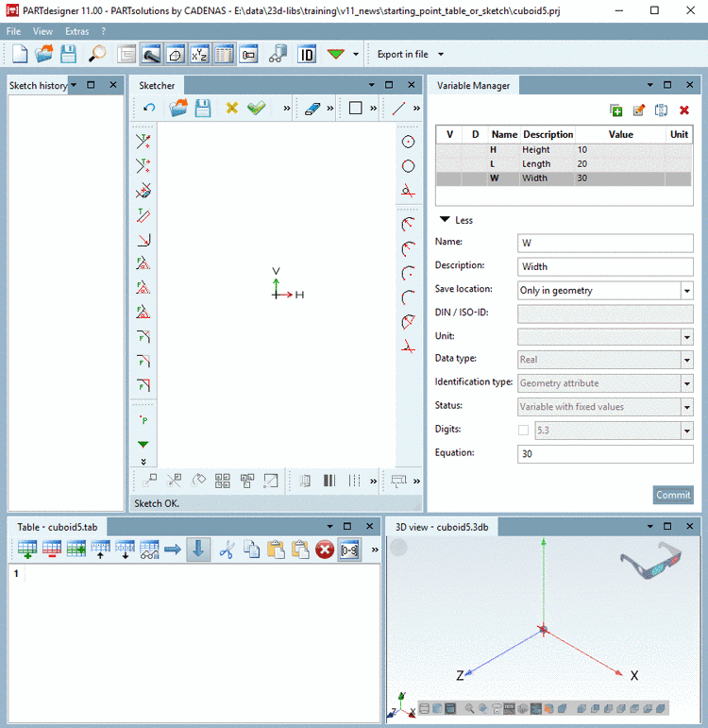Click the ID icon in main toolbar
Screen dimensions: 708x728
(307, 55)
